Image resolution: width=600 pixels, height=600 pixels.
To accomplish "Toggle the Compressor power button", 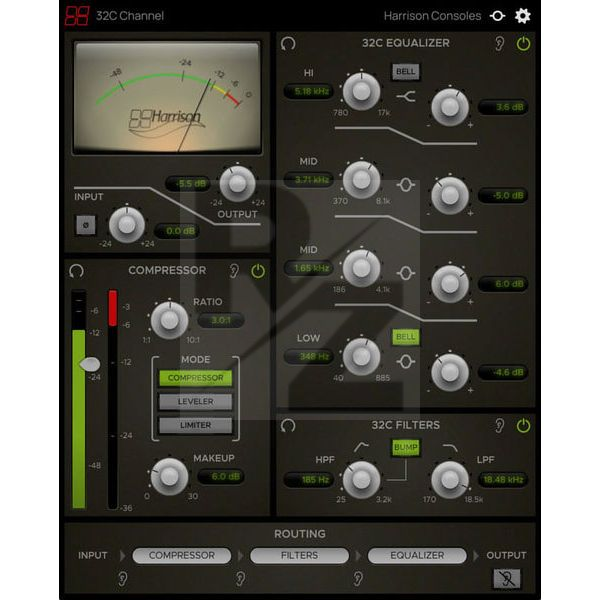I will coord(258,271).
